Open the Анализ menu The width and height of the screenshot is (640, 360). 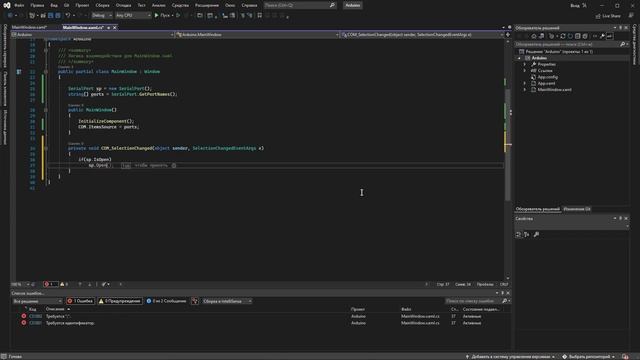tap(159, 5)
